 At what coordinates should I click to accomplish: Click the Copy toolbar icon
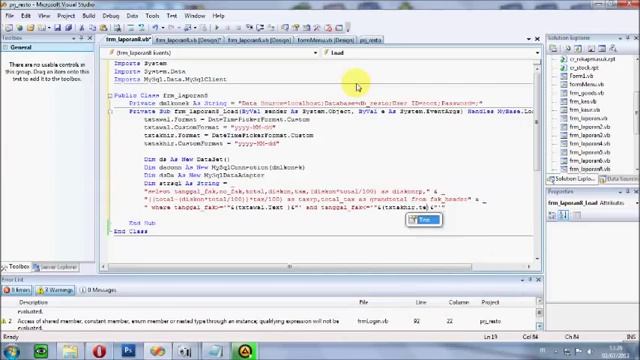(92, 28)
